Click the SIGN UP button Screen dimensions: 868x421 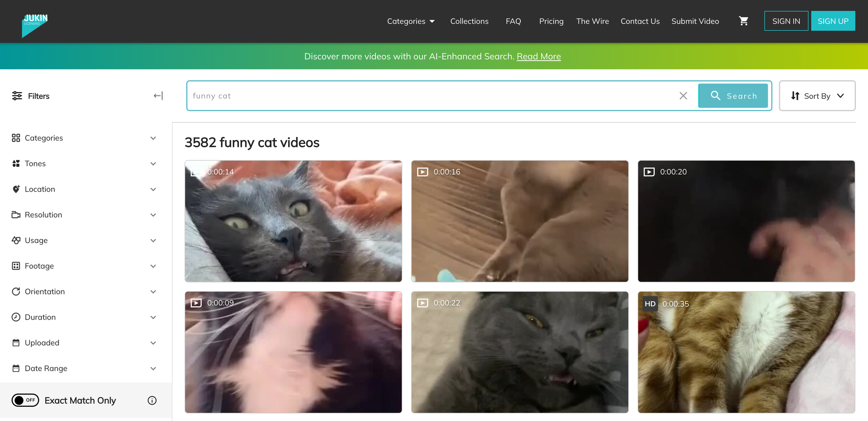click(833, 21)
